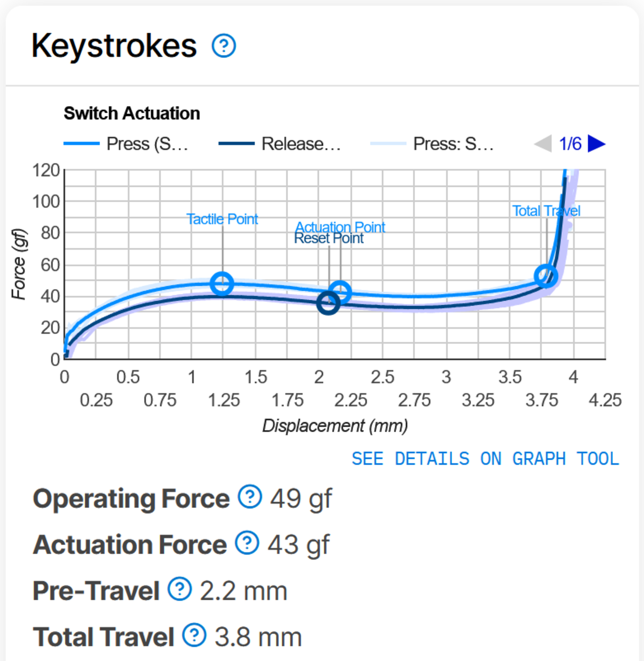Go to next legend page arrow
Image resolution: width=644 pixels, height=661 pixels.
[596, 144]
